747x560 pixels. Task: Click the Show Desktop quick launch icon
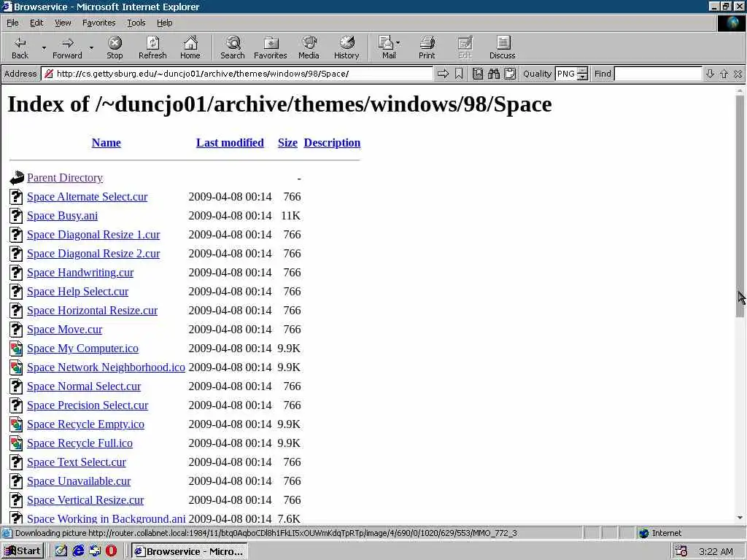click(61, 551)
